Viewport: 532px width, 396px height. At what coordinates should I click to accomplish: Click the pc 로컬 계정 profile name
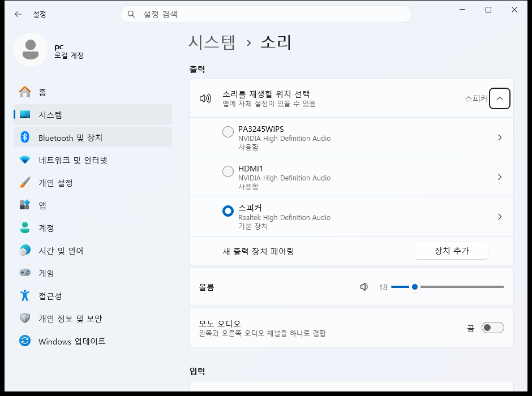[69, 51]
